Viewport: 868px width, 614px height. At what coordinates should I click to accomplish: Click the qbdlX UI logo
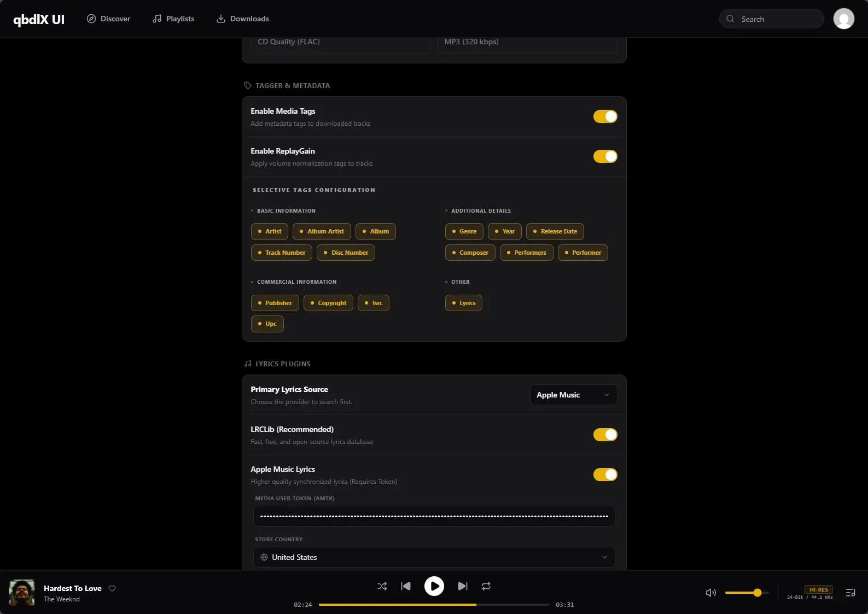(x=39, y=19)
